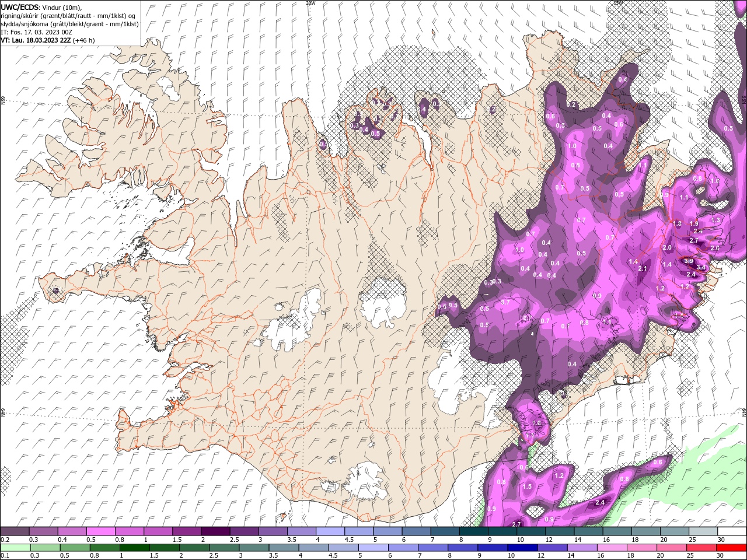Click the '2.1' precipitation value on map
This screenshot has width=747, height=560.
(643, 269)
